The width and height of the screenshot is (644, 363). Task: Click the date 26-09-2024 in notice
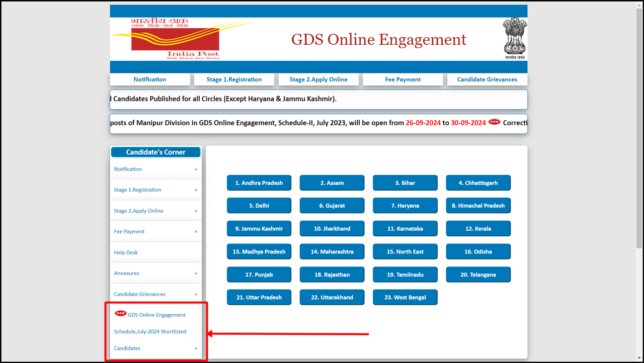(x=423, y=123)
